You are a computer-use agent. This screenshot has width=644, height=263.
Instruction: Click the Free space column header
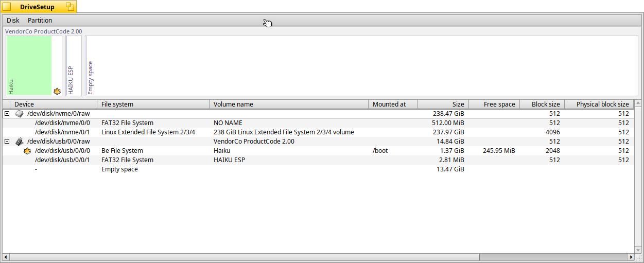coord(494,104)
